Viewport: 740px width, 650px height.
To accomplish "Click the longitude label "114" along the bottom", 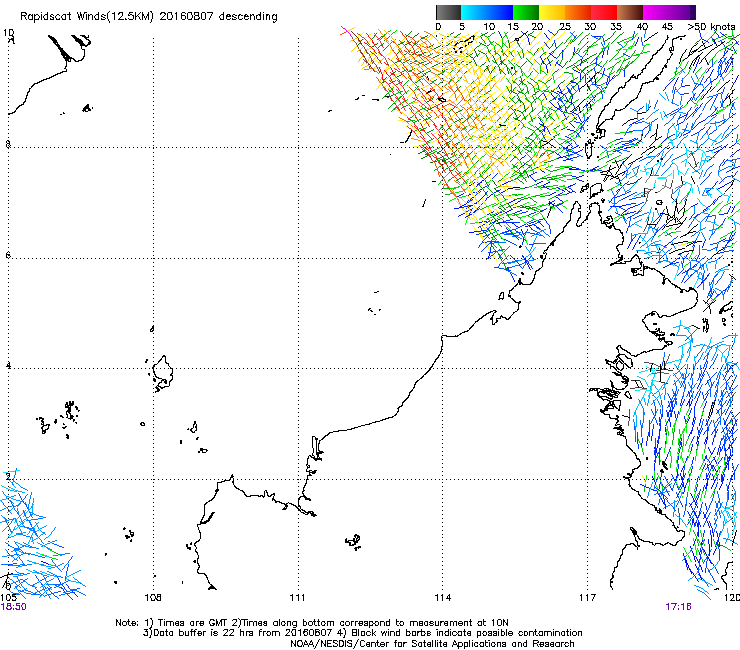I will (x=443, y=598).
